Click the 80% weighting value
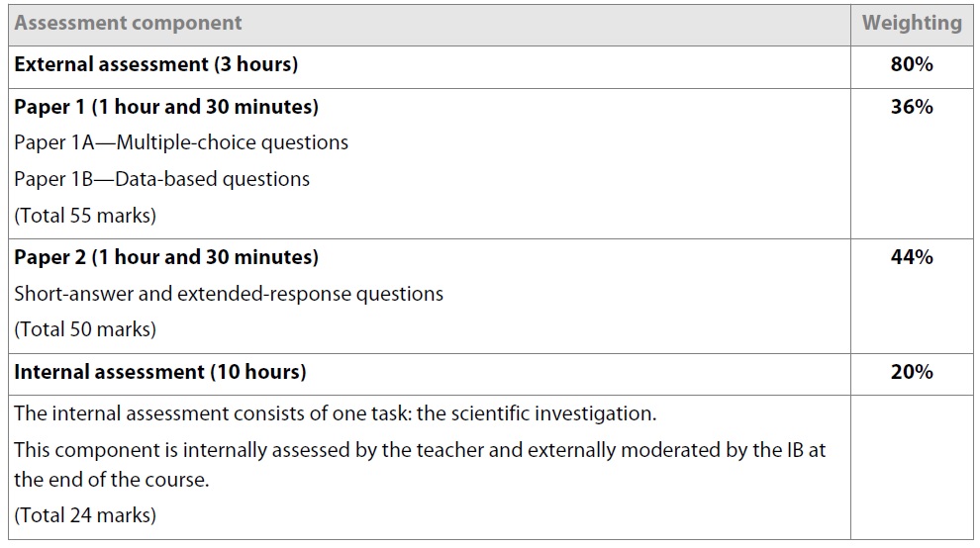The height and width of the screenshot is (548, 980). click(x=912, y=64)
